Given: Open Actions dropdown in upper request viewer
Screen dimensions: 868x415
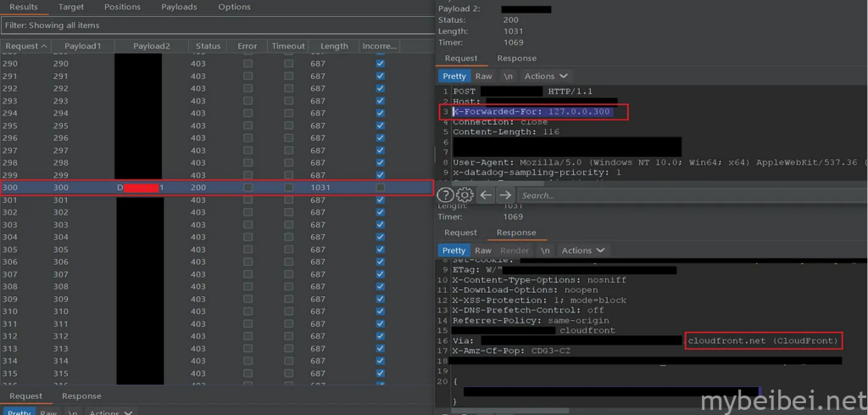Looking at the screenshot, I should [x=546, y=76].
